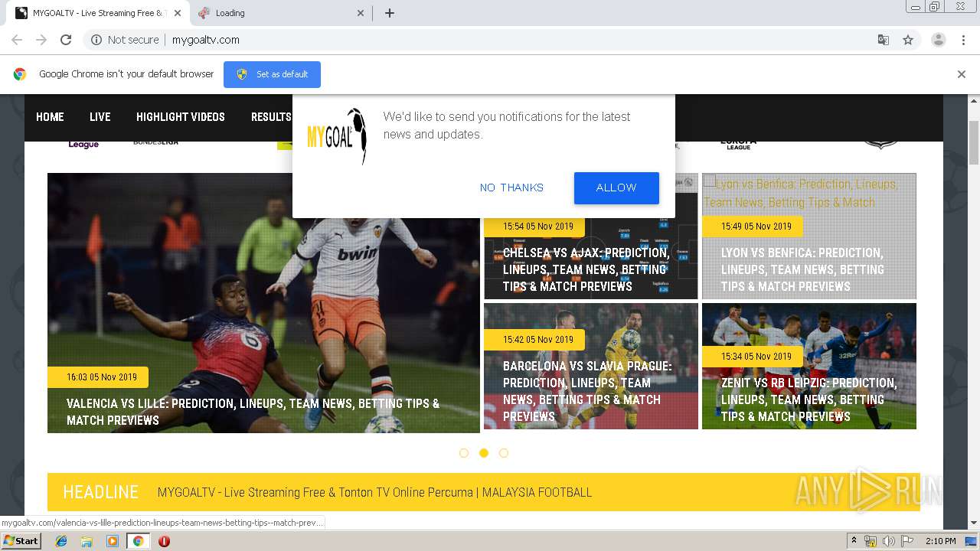Click Chrome icon in taskbar
The height and width of the screenshot is (551, 980).
(x=138, y=541)
